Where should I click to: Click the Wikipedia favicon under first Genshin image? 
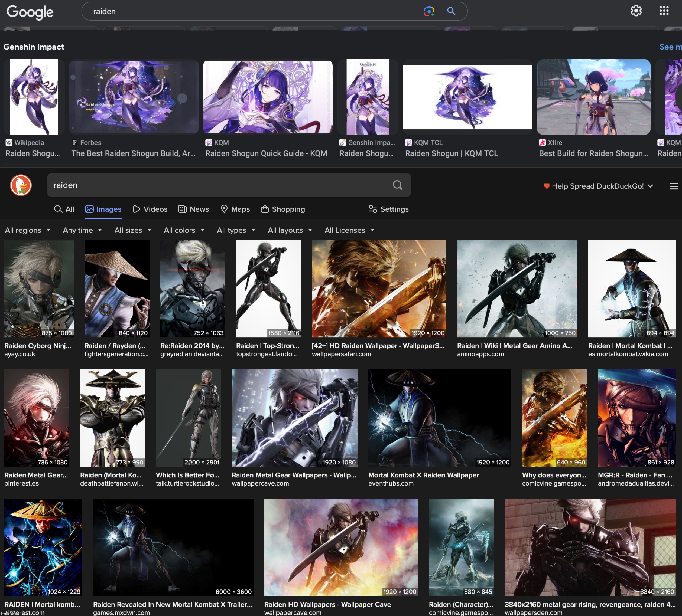click(9, 143)
